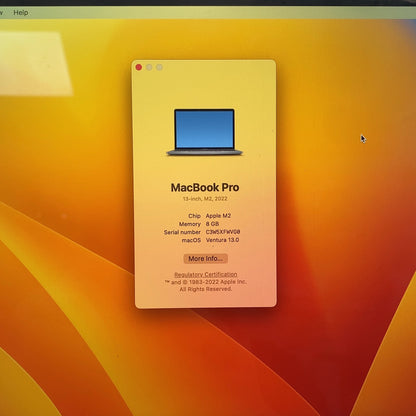The height and width of the screenshot is (416, 416).
Task: Click the Chip label
Action: (194, 216)
